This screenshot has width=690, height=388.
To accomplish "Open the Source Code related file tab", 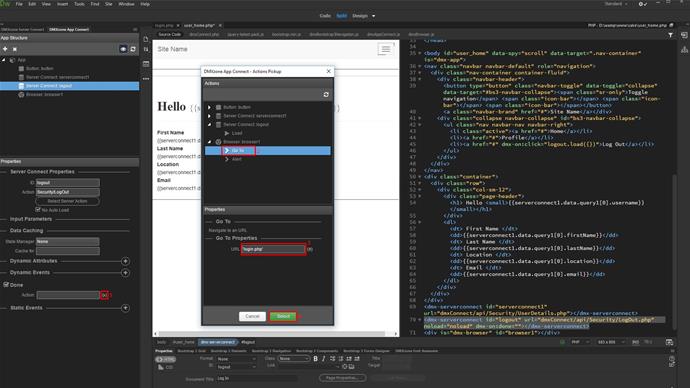I will [x=169, y=34].
